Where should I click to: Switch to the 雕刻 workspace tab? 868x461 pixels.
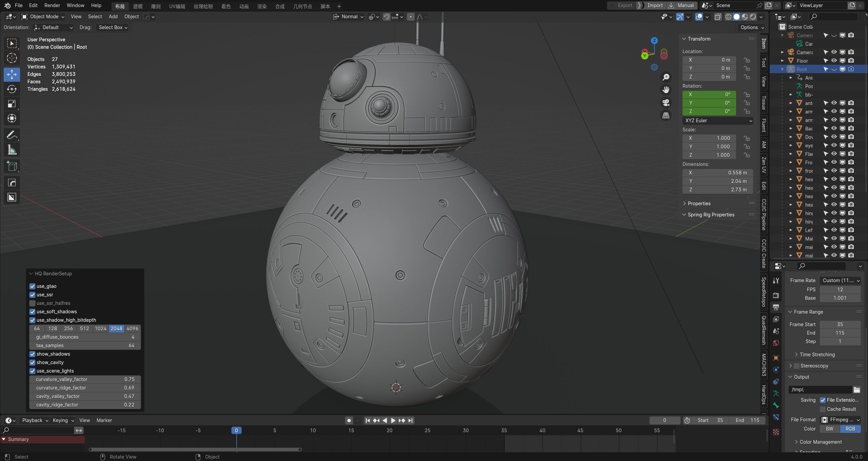(156, 6)
